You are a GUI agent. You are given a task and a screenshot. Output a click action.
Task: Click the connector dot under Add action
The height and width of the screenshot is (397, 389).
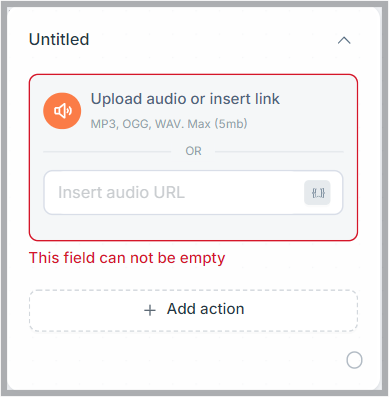pyautogui.click(x=354, y=360)
